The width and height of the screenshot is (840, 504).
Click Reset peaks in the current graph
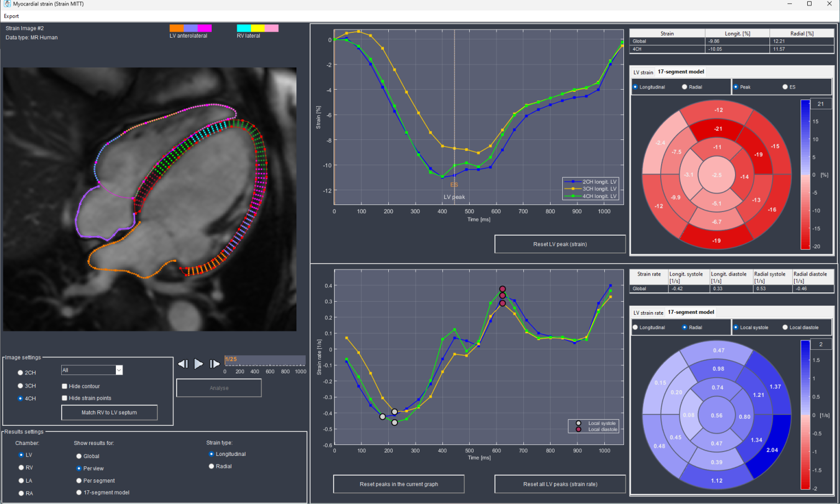[399, 484]
